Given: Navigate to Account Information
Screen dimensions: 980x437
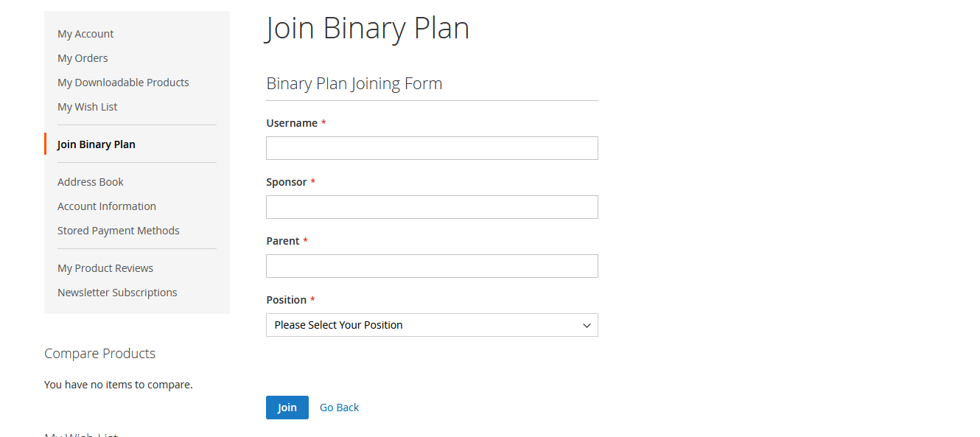Looking at the screenshot, I should pyautogui.click(x=106, y=206).
